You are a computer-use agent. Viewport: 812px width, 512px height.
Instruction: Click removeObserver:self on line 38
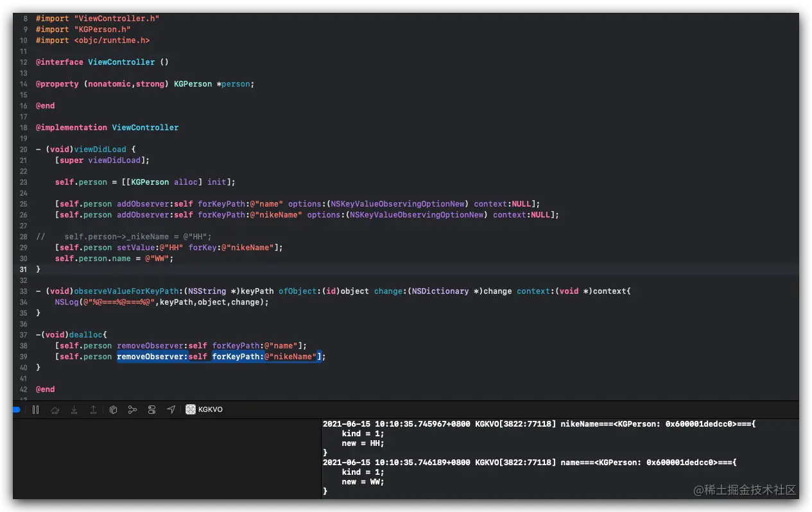[x=162, y=346]
